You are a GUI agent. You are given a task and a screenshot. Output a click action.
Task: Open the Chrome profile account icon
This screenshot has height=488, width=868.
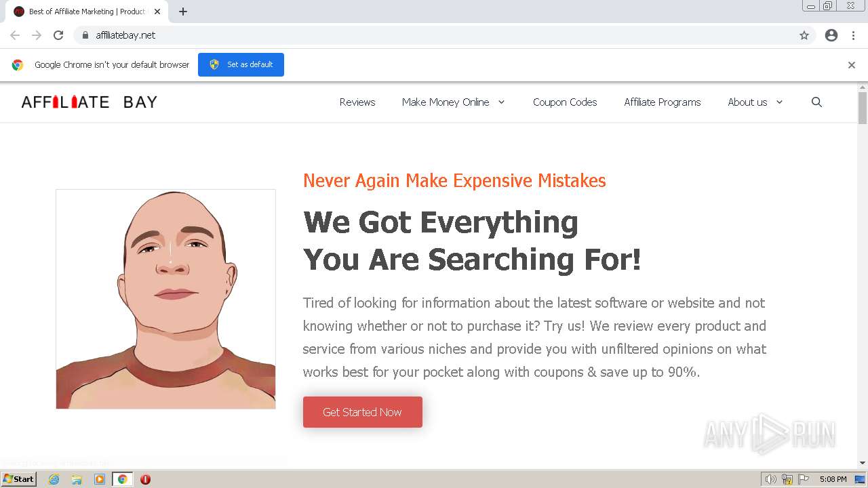pos(831,35)
